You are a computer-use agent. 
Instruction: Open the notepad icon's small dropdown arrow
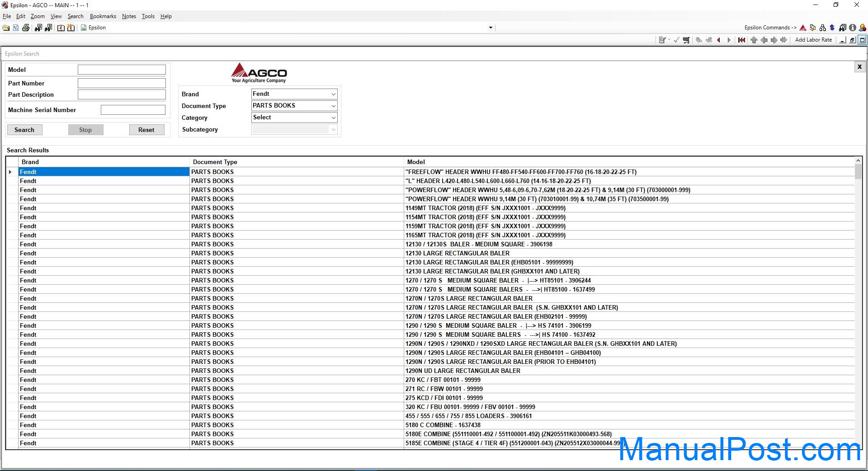tap(669, 40)
